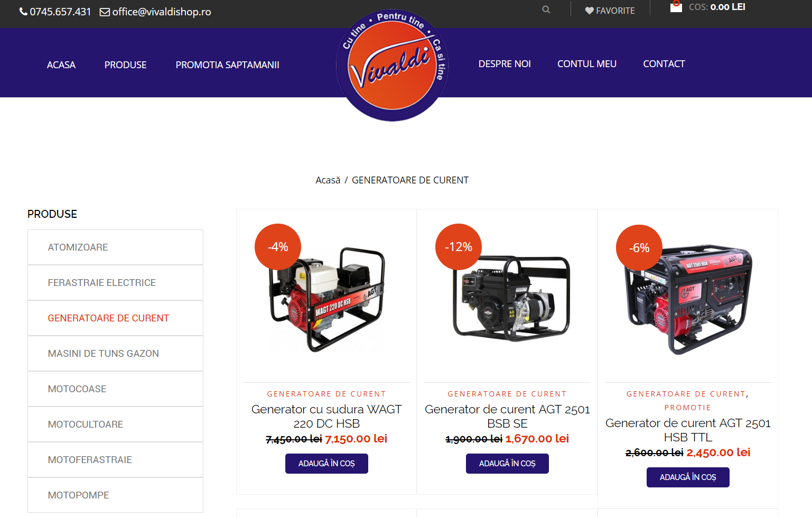
Task: Open the CONTUL MEU menu item
Action: 587,63
